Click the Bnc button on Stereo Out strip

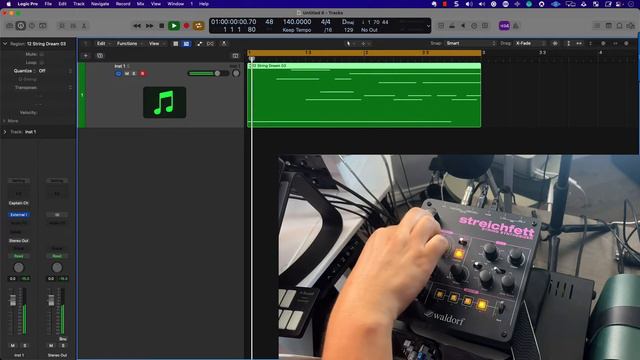pos(63,339)
